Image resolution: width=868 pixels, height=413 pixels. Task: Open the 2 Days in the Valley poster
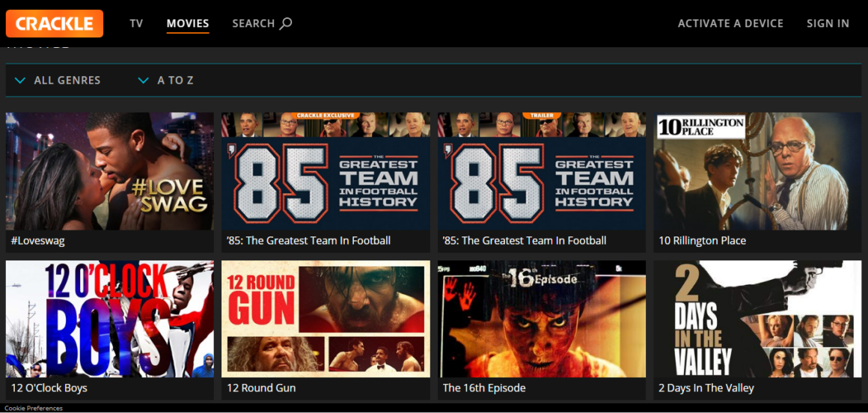(757, 319)
